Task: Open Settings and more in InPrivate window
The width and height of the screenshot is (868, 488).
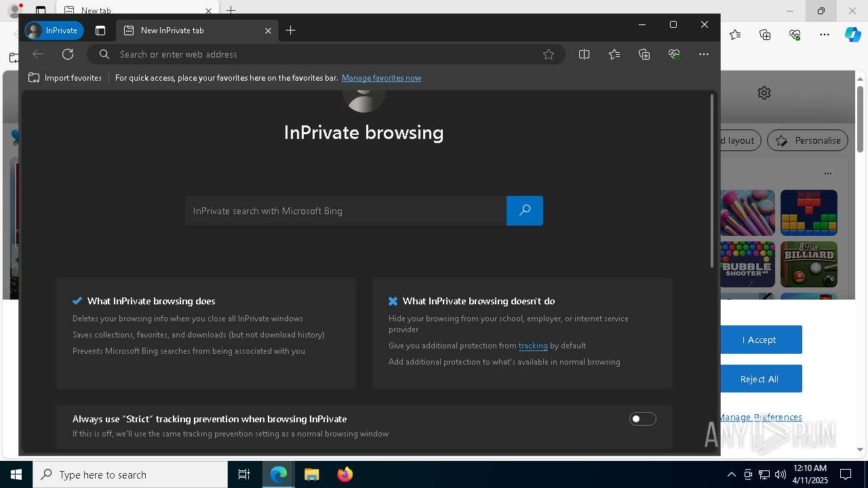Action: pyautogui.click(x=704, y=54)
